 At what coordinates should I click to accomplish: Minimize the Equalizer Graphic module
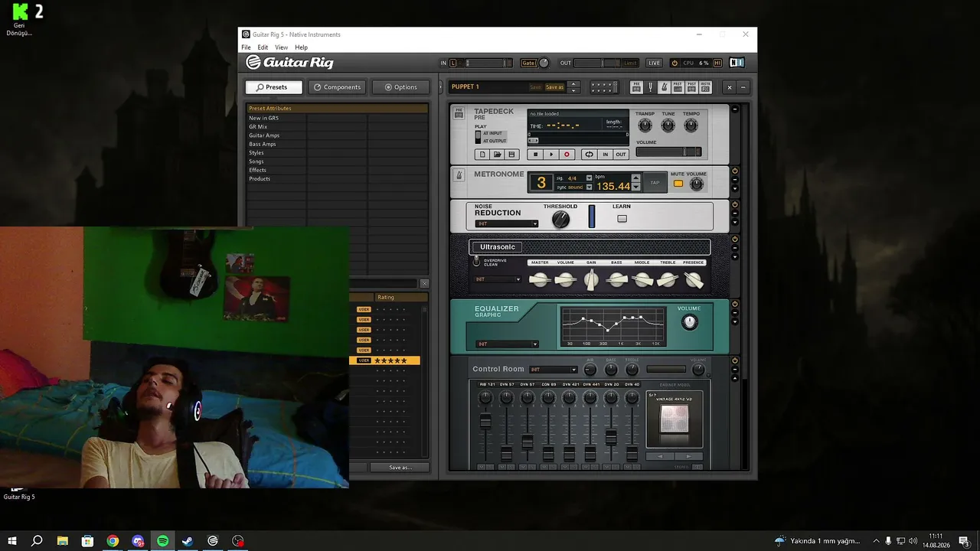click(x=735, y=313)
